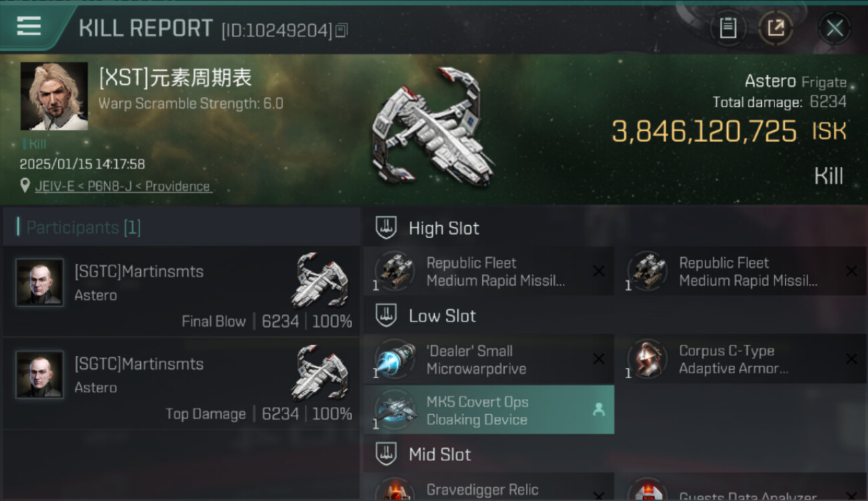The height and width of the screenshot is (501, 868).
Task: Select second Republic Fleet Missile launcher item
Action: [x=741, y=272]
